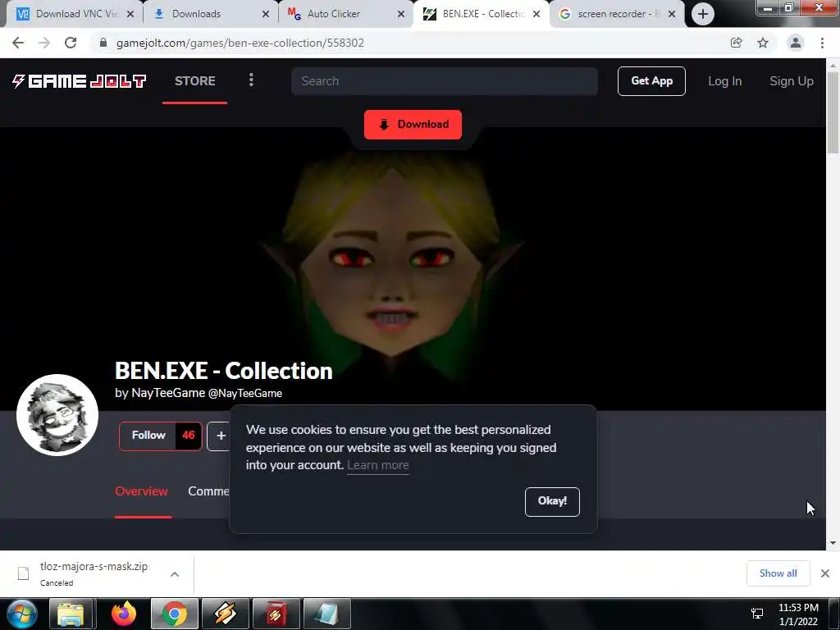Click the @NayTeeGame username link
Viewport: 840px width, 630px height.
pyautogui.click(x=244, y=393)
